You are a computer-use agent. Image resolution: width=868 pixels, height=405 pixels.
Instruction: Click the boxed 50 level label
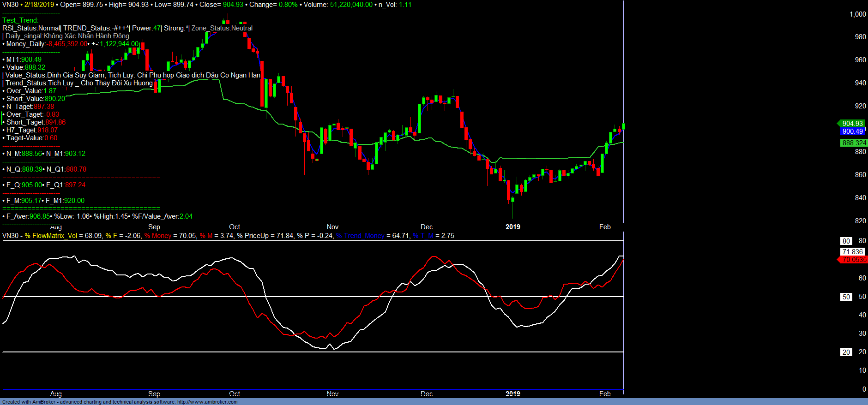point(846,297)
